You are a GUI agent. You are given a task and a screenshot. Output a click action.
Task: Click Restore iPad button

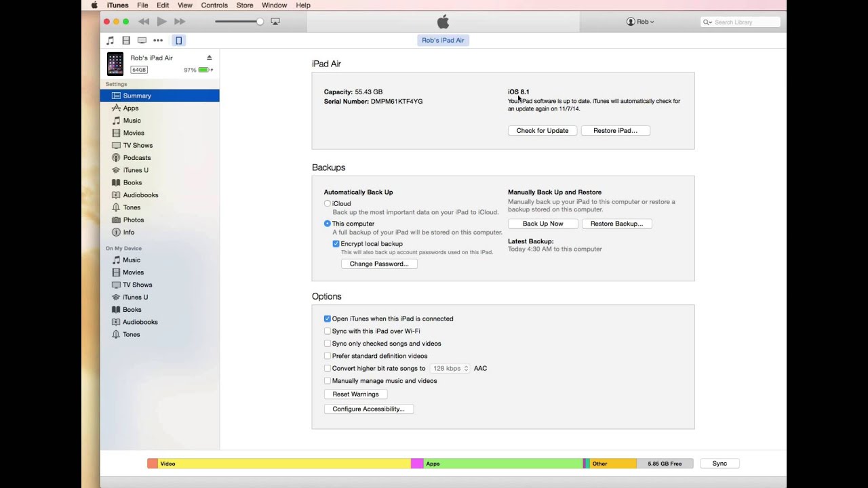point(616,131)
